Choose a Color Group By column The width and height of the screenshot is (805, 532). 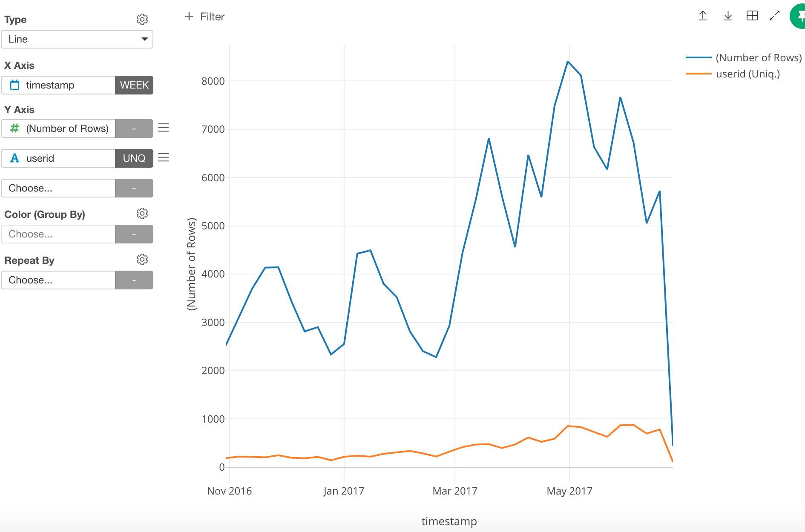pyautogui.click(x=58, y=234)
